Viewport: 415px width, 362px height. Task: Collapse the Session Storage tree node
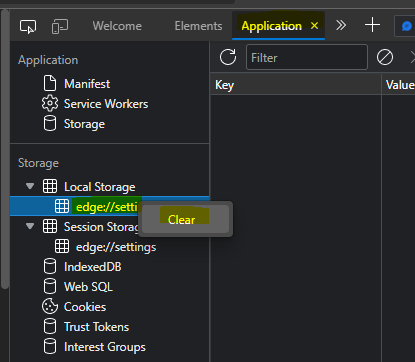[x=30, y=226]
